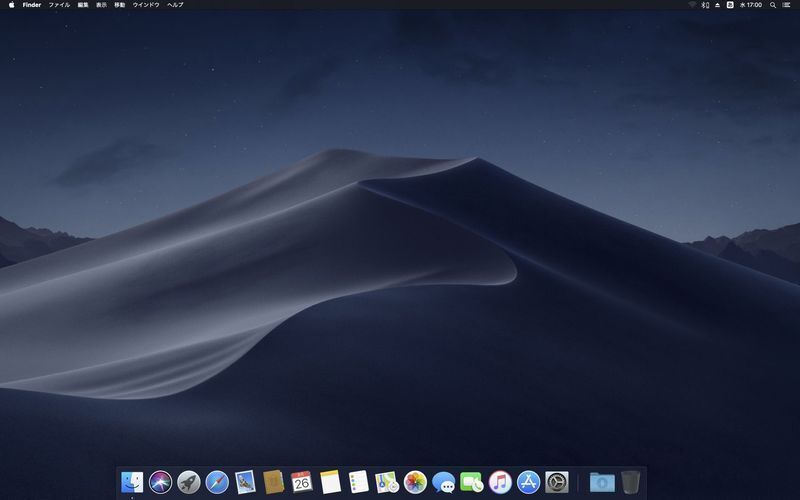The height and width of the screenshot is (500, 800).
Task: Launch Siri from the Dock
Action: pyautogui.click(x=160, y=482)
